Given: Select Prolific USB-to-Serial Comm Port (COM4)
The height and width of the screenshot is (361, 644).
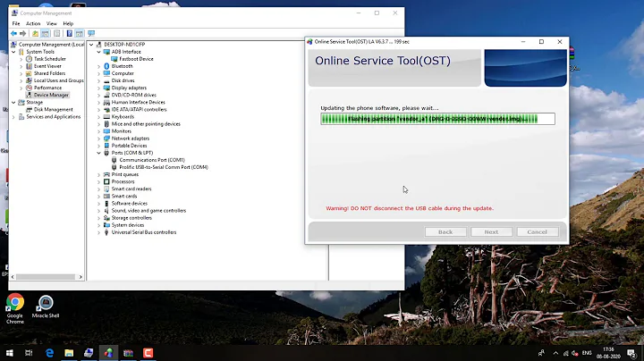Looking at the screenshot, I should pyautogui.click(x=164, y=167).
